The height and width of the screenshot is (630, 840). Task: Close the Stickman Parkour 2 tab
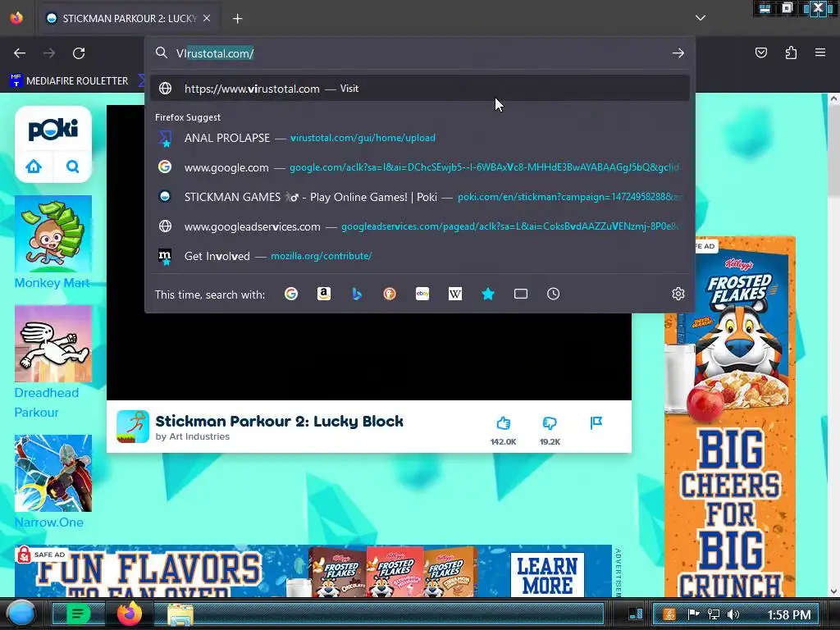[x=207, y=18]
